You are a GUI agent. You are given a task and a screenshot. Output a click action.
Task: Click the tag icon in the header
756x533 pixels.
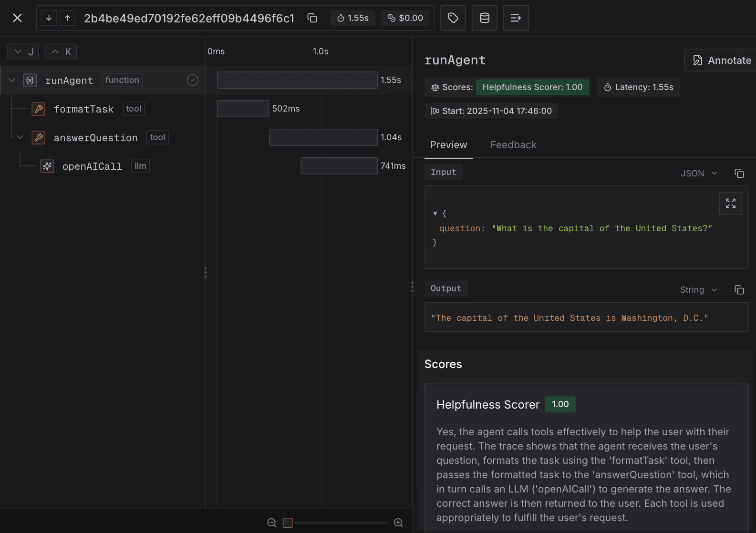click(x=453, y=18)
